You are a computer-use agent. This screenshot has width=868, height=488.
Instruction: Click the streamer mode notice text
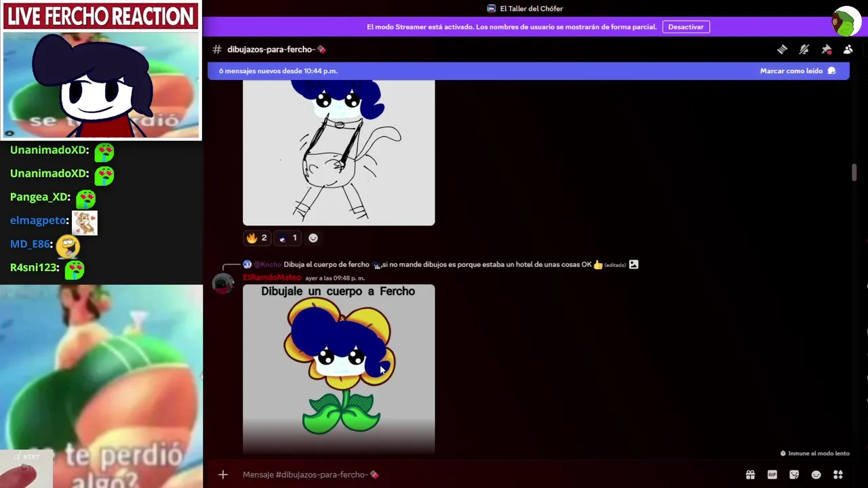(511, 27)
